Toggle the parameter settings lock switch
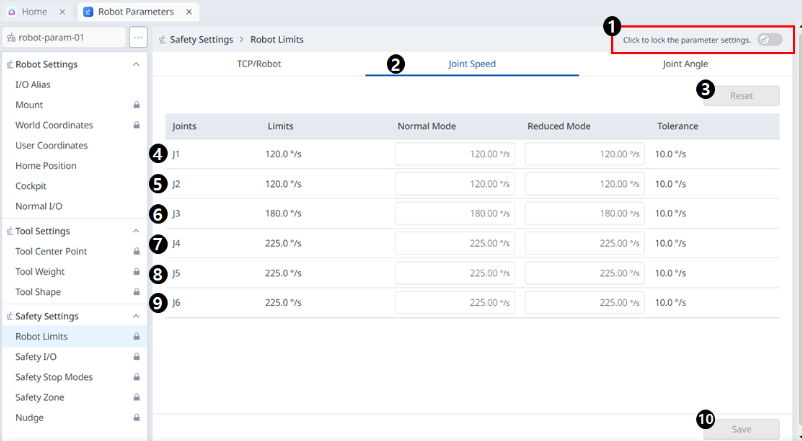This screenshot has width=802, height=441. tap(769, 40)
